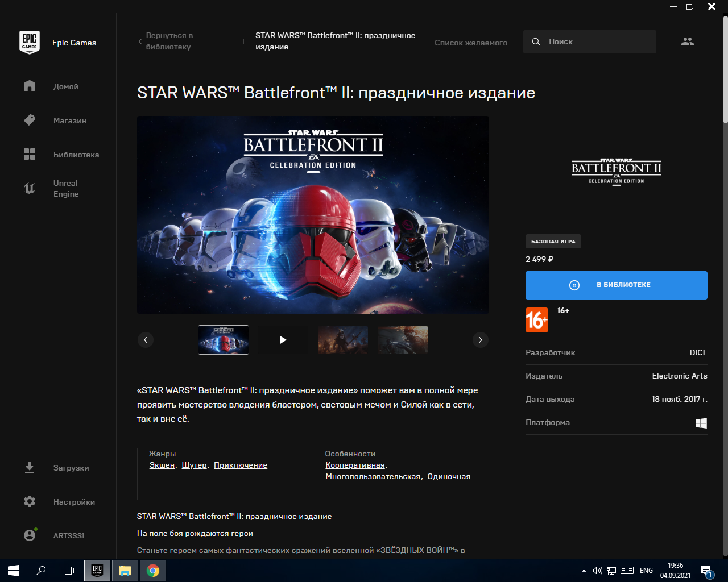
Task: Click the Кооперативная feature link
Action: tap(355, 465)
